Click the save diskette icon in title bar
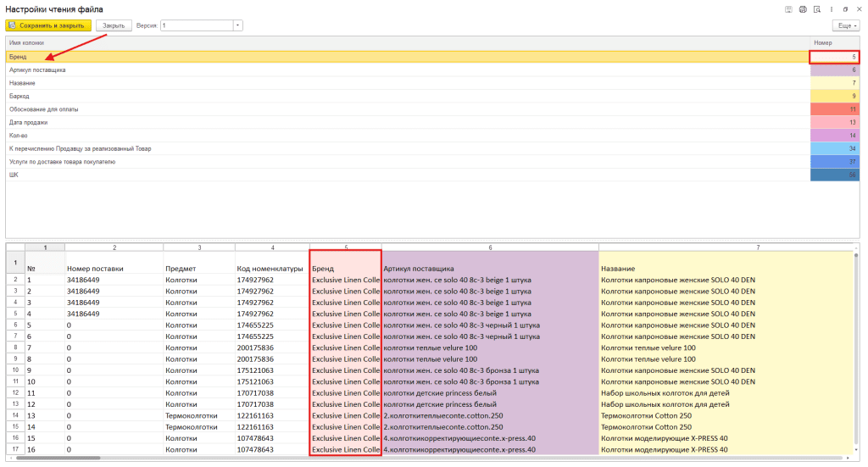This screenshot has width=868, height=467. pos(788,9)
